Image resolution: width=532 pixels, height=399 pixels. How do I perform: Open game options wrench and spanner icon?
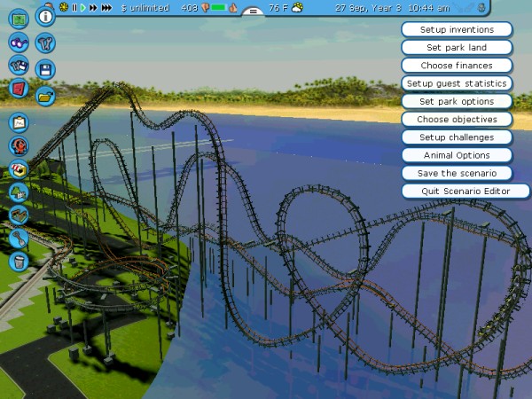click(x=45, y=43)
